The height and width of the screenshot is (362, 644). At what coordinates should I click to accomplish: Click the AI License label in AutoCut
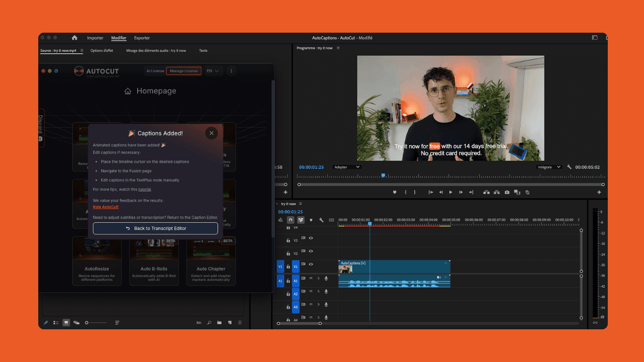[155, 71]
